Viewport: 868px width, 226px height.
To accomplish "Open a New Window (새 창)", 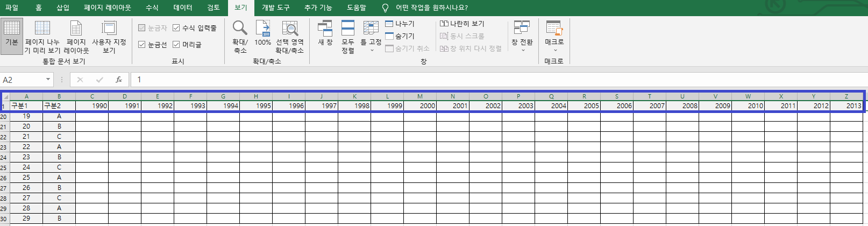I will pos(325,33).
